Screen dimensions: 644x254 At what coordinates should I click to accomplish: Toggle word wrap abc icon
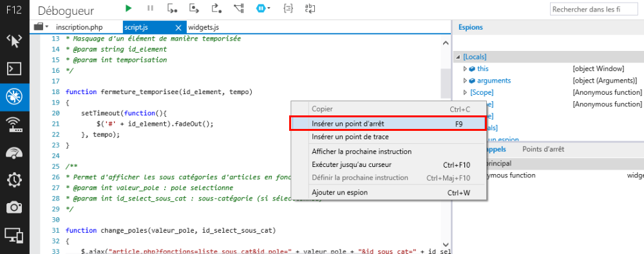point(310,8)
